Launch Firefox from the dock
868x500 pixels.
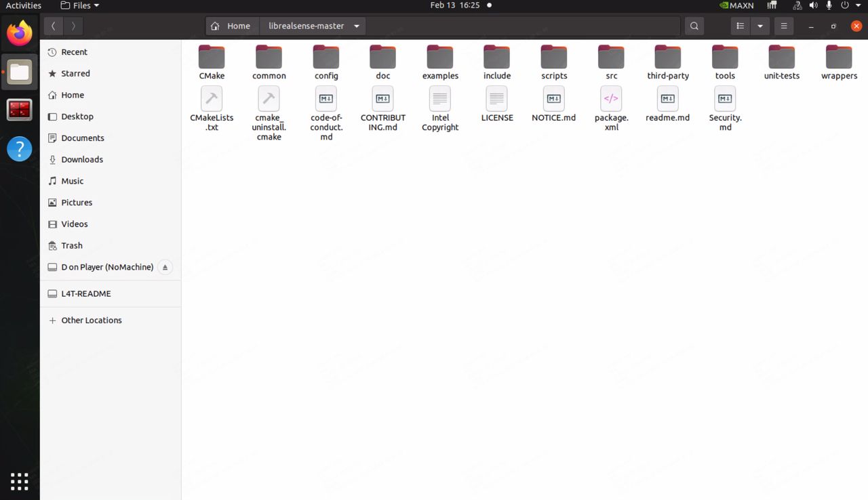(20, 33)
